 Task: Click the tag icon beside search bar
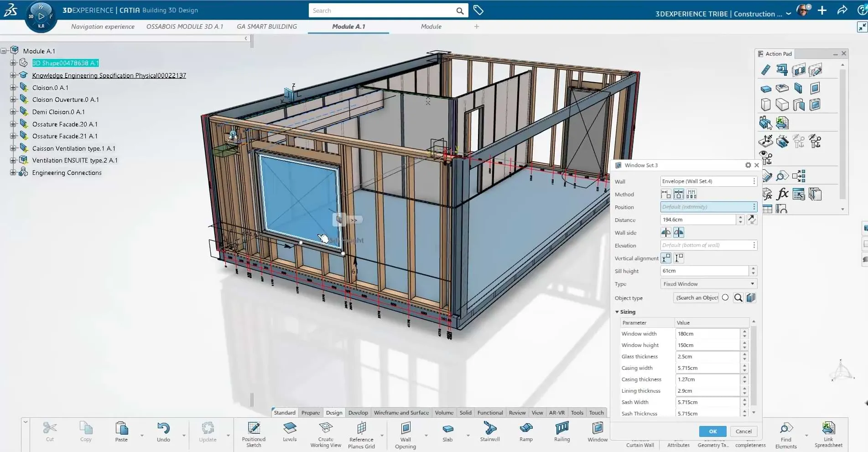tap(478, 10)
